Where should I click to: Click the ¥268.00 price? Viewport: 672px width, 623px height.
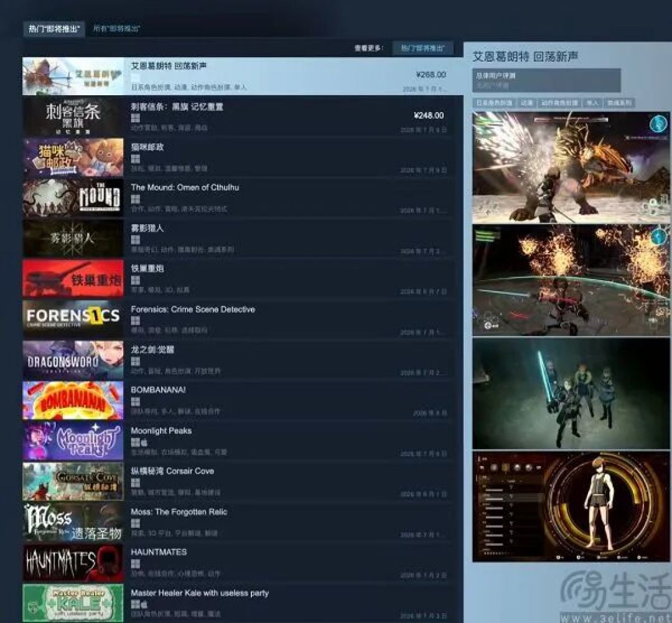coord(431,75)
